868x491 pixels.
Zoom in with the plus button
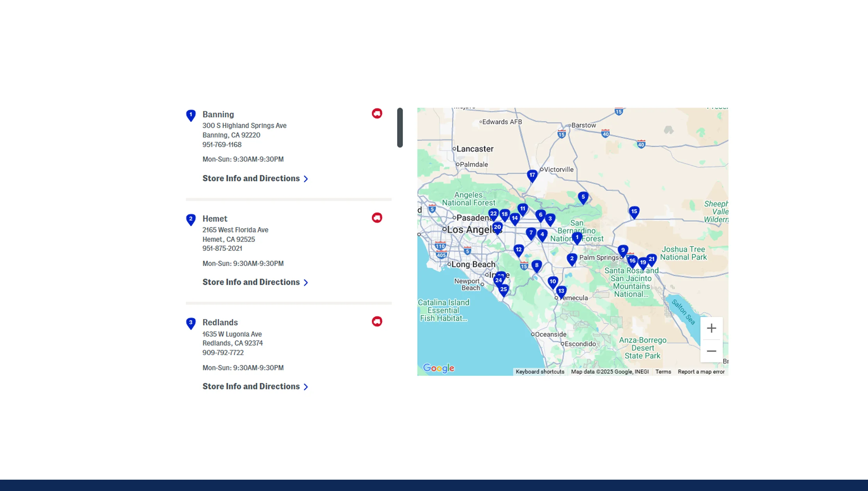[x=711, y=328]
